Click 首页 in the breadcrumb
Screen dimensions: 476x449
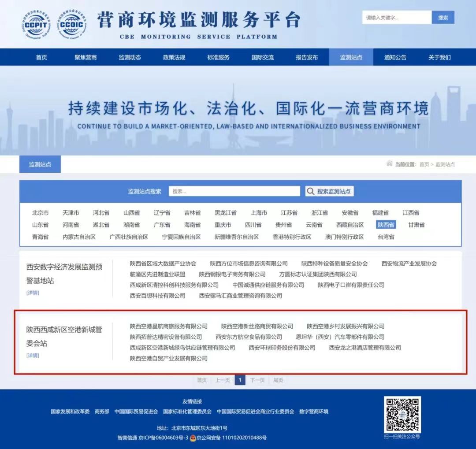coord(424,164)
